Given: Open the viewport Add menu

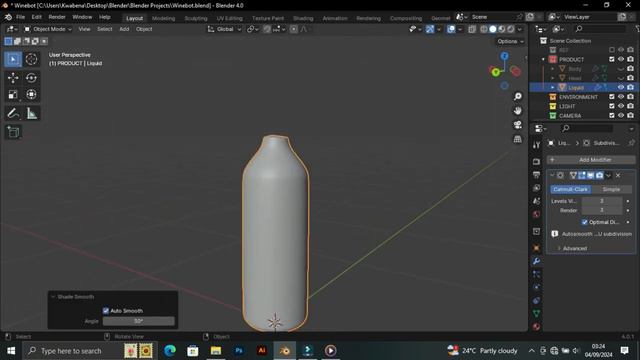Looking at the screenshot, I should click(124, 29).
